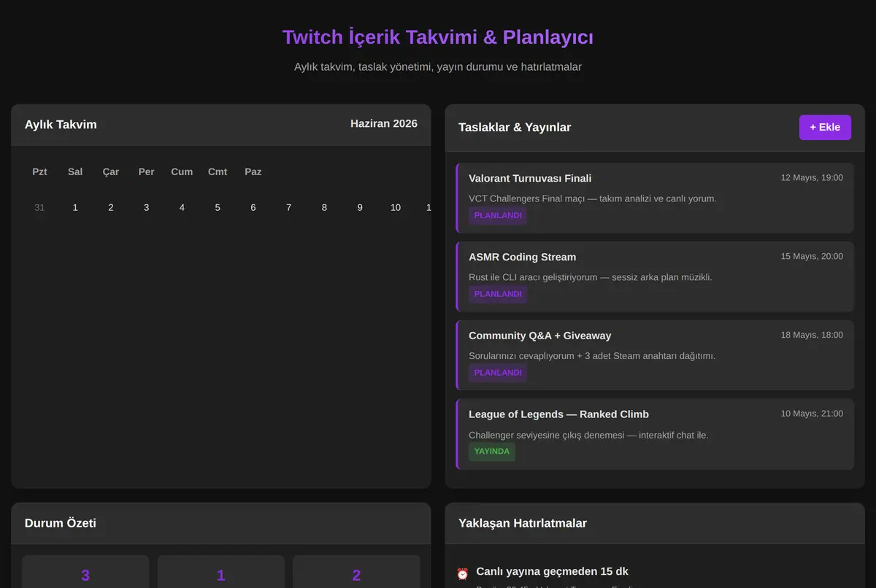Click the Pzt weekday header
Image resolution: width=876 pixels, height=588 pixels.
(x=39, y=172)
